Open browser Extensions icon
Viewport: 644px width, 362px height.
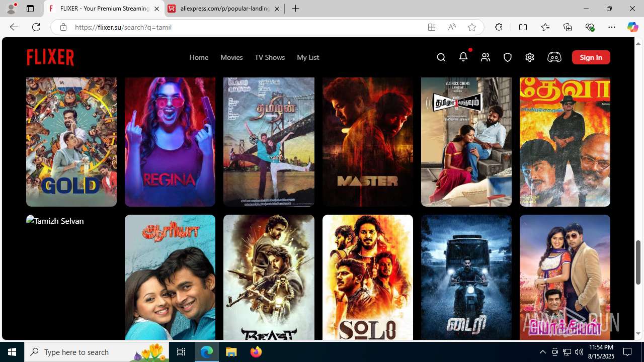499,27
